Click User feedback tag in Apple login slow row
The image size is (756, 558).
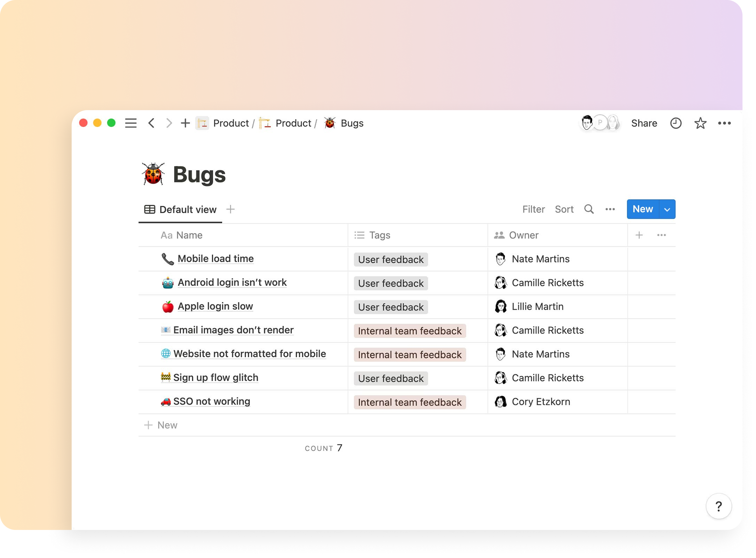pos(391,307)
